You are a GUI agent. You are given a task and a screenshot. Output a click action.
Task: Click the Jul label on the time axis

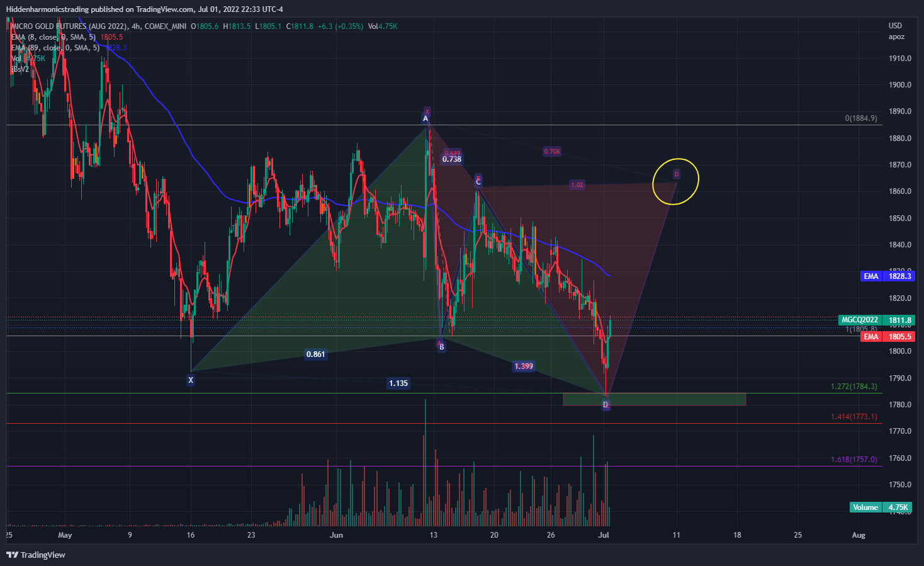tap(604, 535)
